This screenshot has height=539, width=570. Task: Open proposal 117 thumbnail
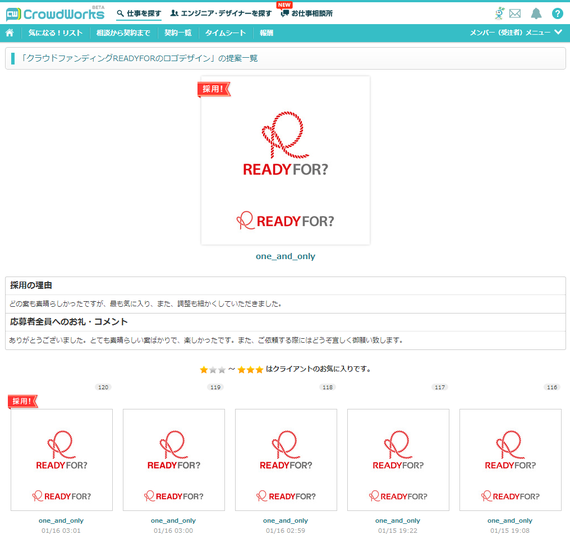tap(398, 460)
